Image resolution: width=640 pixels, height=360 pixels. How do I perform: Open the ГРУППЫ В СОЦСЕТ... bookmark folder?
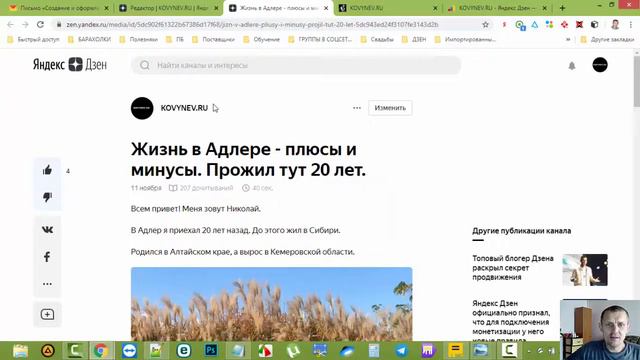tap(320, 40)
